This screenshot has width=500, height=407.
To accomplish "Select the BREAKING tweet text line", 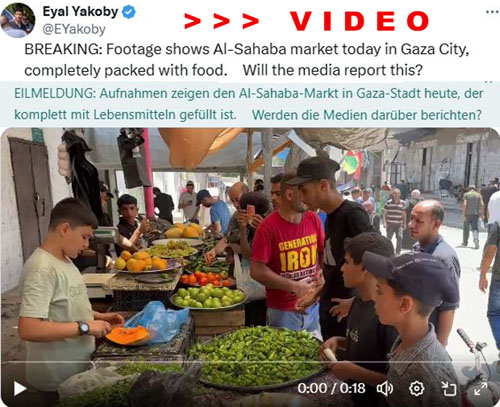I will 247,50.
